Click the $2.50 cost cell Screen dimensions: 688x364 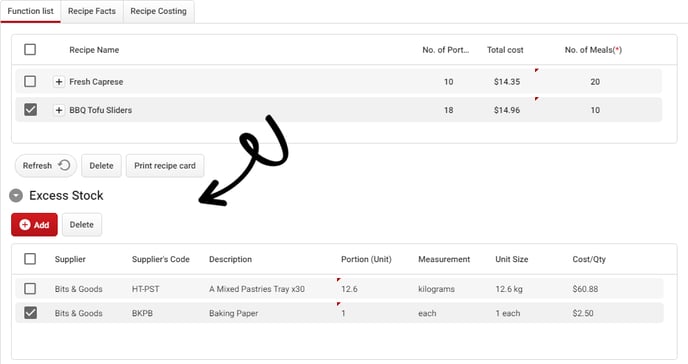pyautogui.click(x=583, y=313)
